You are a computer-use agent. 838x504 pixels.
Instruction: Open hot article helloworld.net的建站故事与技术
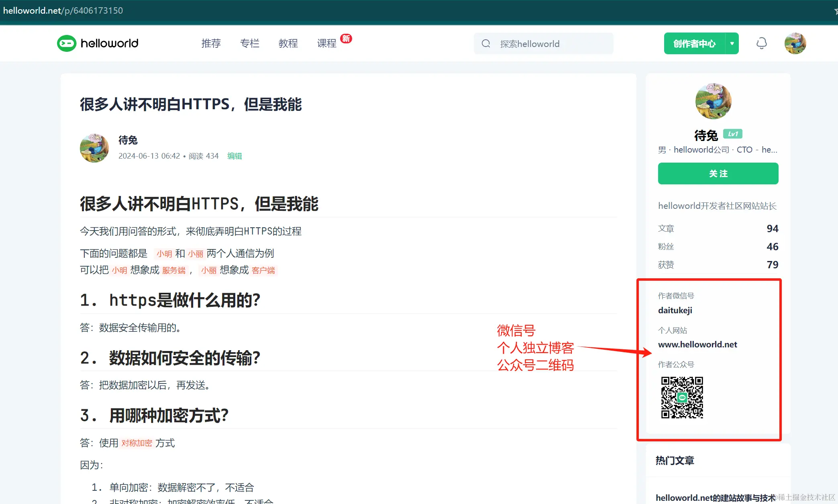[716, 498]
